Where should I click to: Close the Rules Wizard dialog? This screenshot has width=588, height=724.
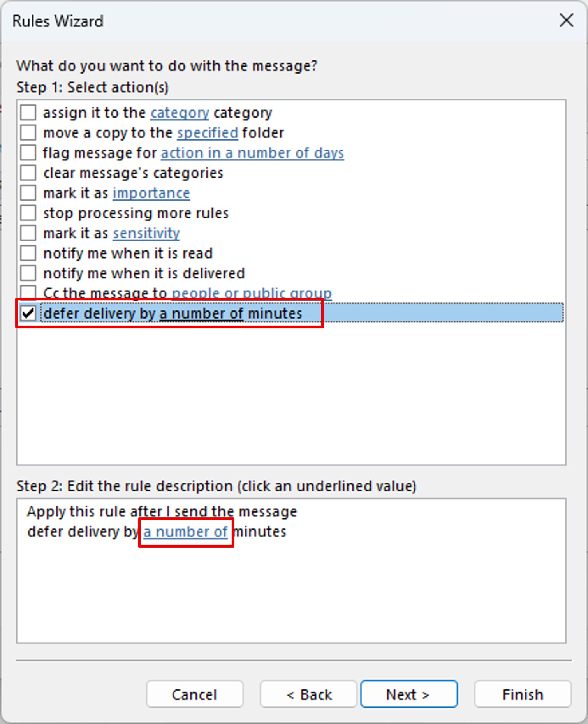(566, 20)
